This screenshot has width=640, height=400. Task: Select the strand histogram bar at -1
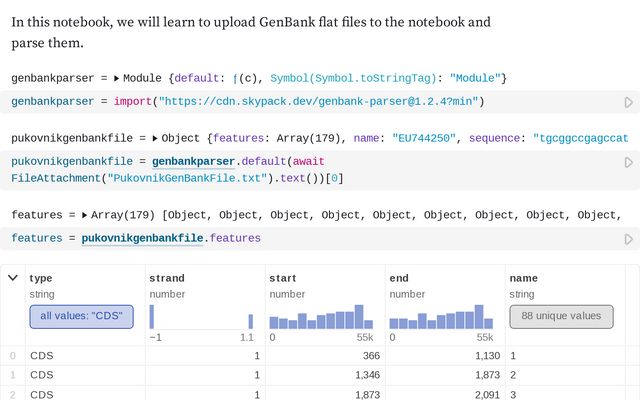152,317
